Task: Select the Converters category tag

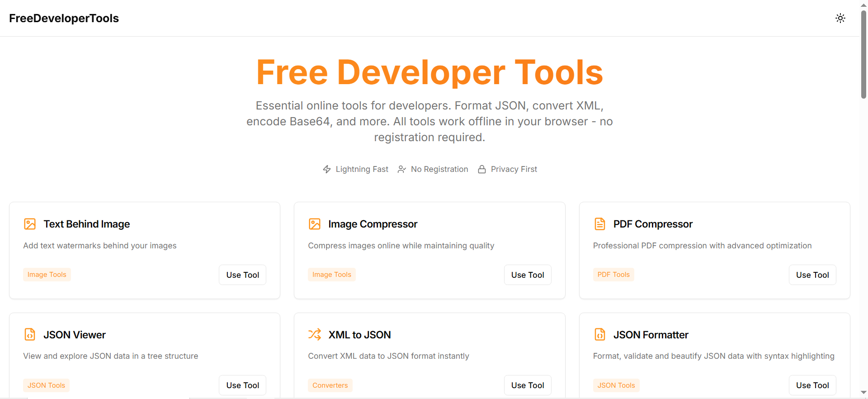Action: 330,385
